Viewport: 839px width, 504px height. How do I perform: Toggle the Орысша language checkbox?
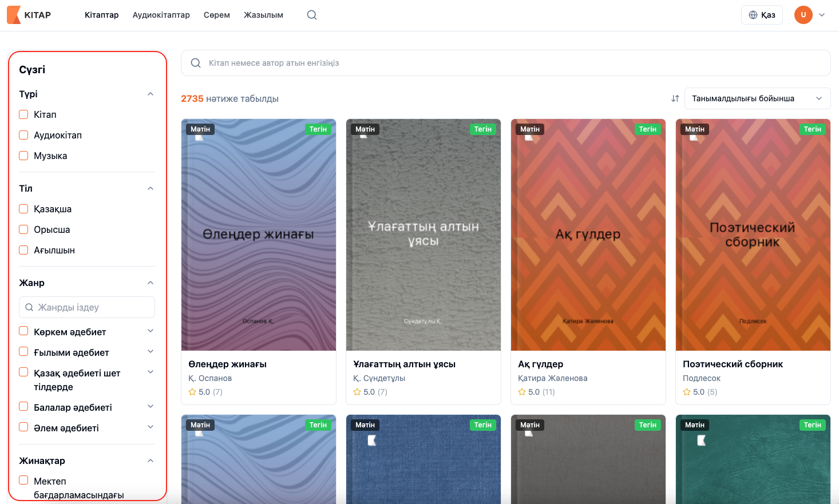23,229
